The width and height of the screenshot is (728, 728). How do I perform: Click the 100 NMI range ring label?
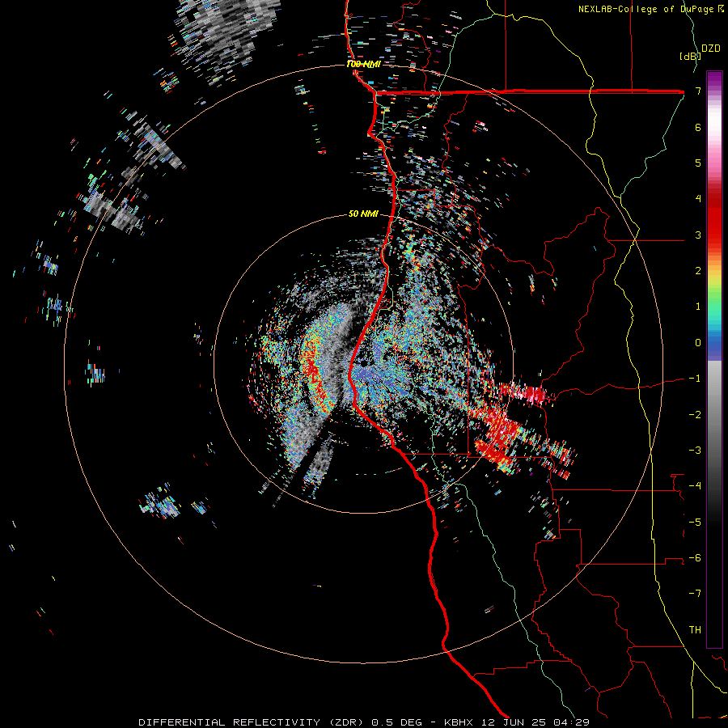pos(363,64)
